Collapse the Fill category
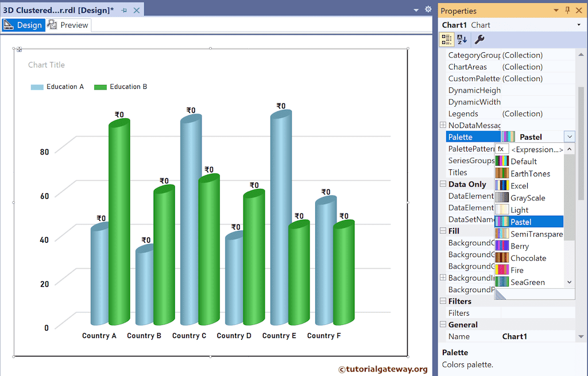 tap(443, 231)
